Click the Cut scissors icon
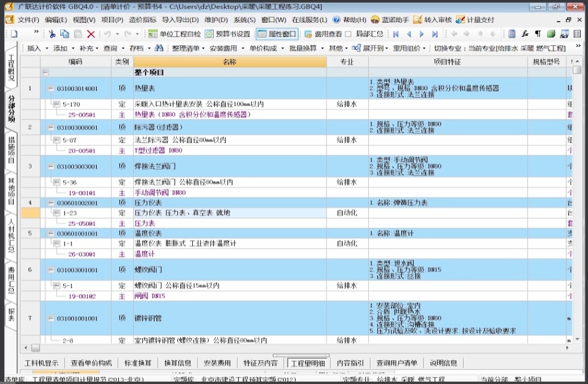Viewport: 588px width, 384px height. coord(52,34)
